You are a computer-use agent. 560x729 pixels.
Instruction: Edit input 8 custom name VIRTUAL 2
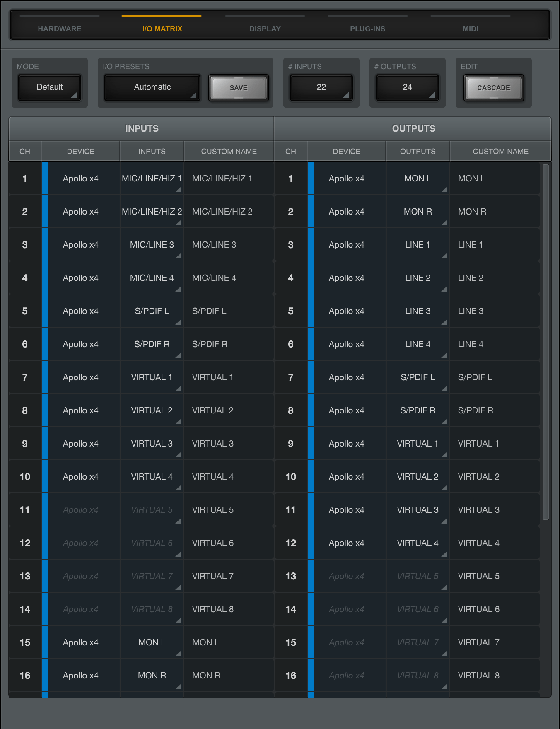click(x=229, y=410)
